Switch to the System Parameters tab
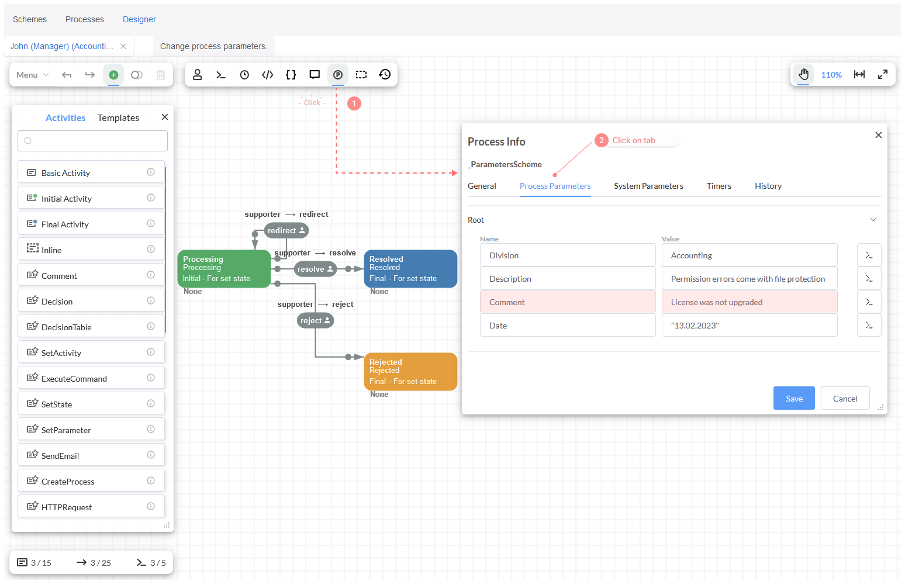Image resolution: width=905 pixels, height=588 pixels. [648, 186]
